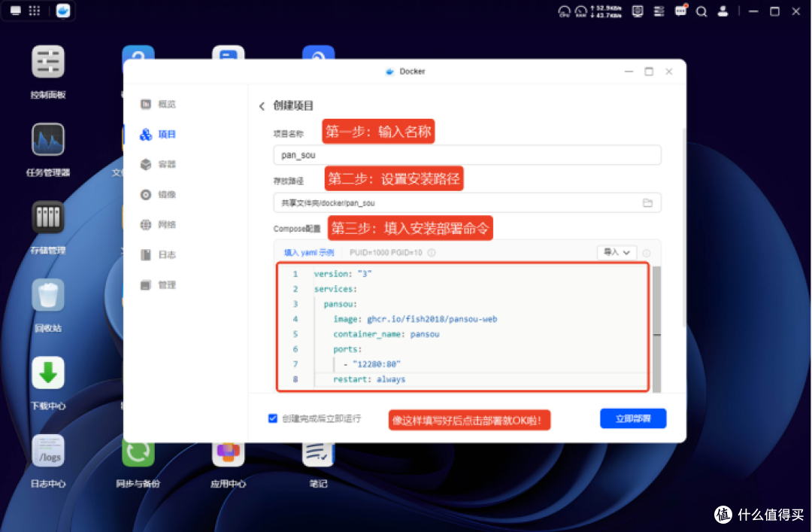Click the info icon beside the import dropdown

[x=647, y=253]
